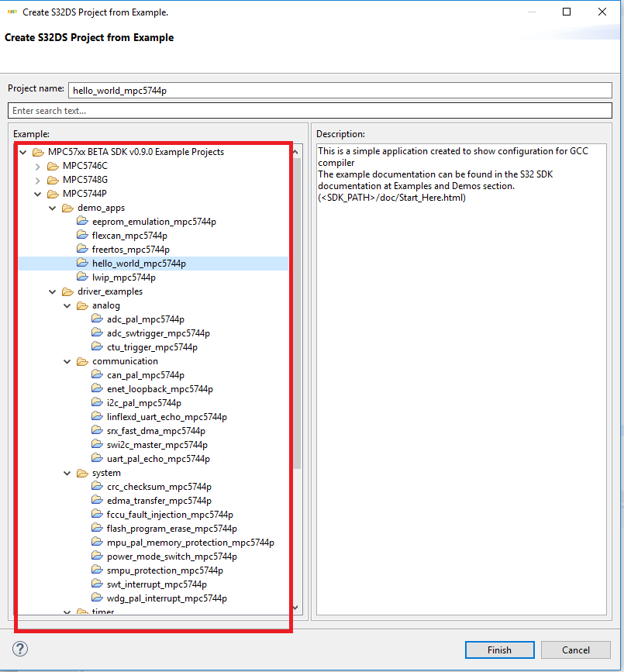This screenshot has height=672, width=624.
Task: Click the eeprom_emulation_mpc5744p folder icon
Action: (82, 221)
